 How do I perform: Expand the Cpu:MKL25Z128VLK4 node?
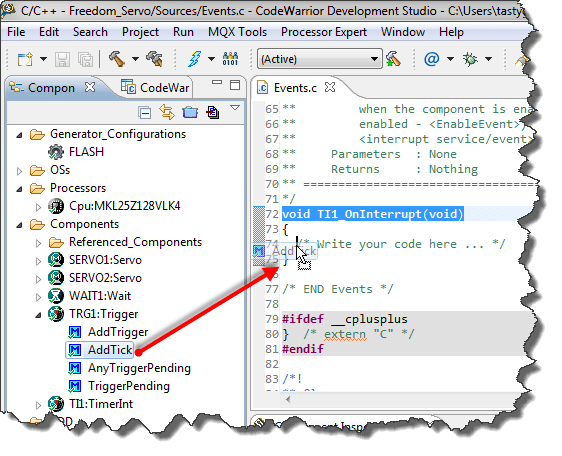(x=38, y=207)
